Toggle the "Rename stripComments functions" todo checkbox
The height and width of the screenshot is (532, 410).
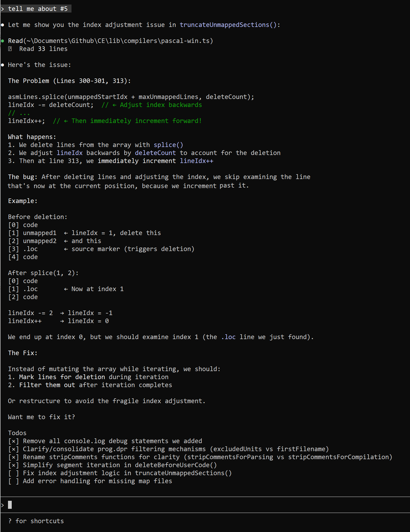click(14, 457)
